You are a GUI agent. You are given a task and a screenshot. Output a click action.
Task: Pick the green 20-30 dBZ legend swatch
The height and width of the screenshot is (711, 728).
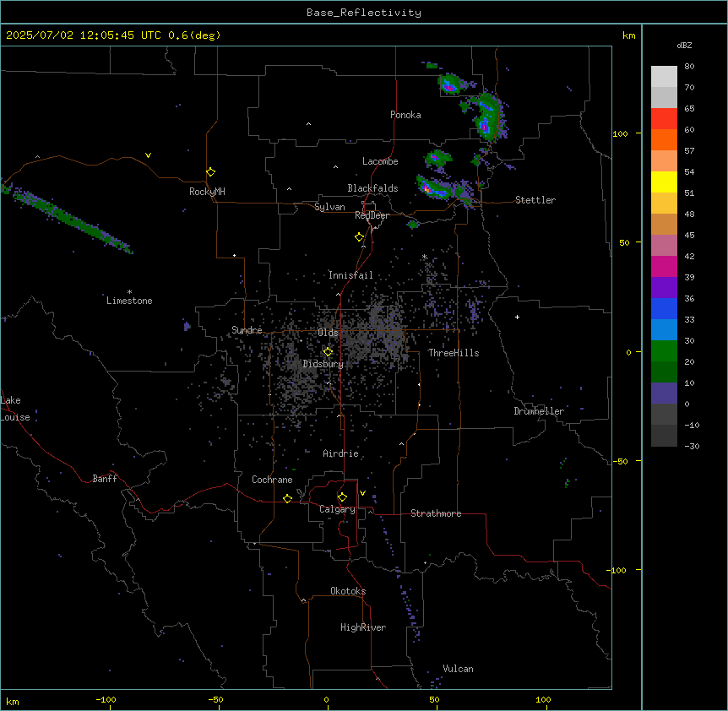click(x=664, y=351)
